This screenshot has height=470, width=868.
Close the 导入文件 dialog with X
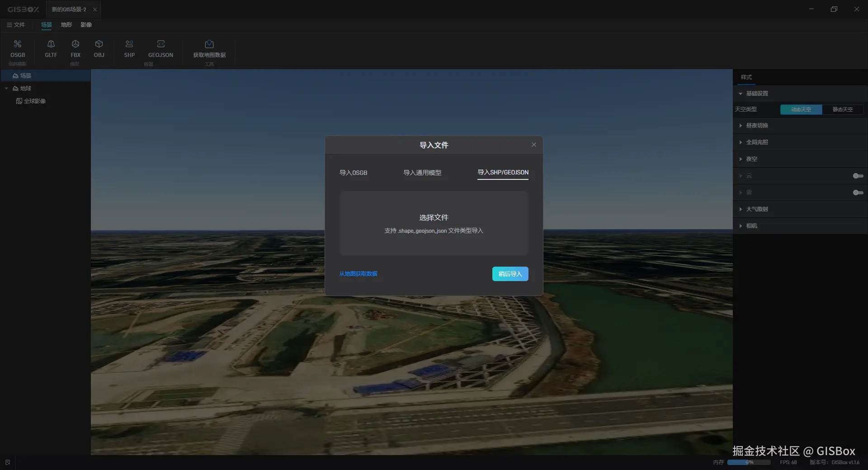coord(534,145)
